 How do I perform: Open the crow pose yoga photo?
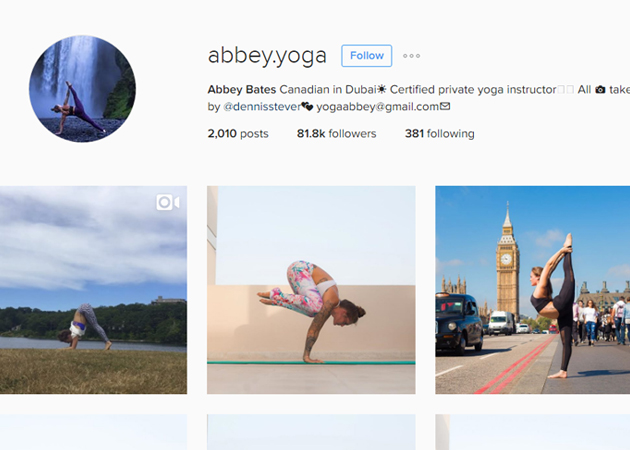(x=311, y=290)
